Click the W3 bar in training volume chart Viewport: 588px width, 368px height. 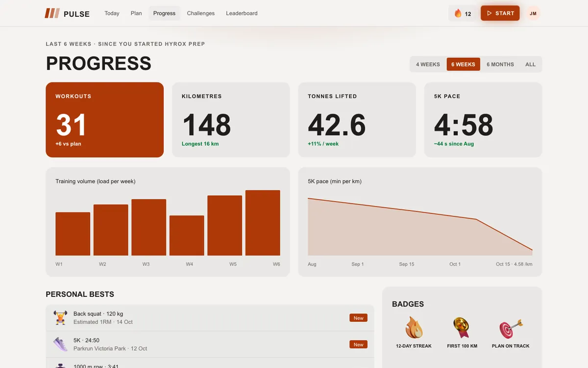pos(149,227)
